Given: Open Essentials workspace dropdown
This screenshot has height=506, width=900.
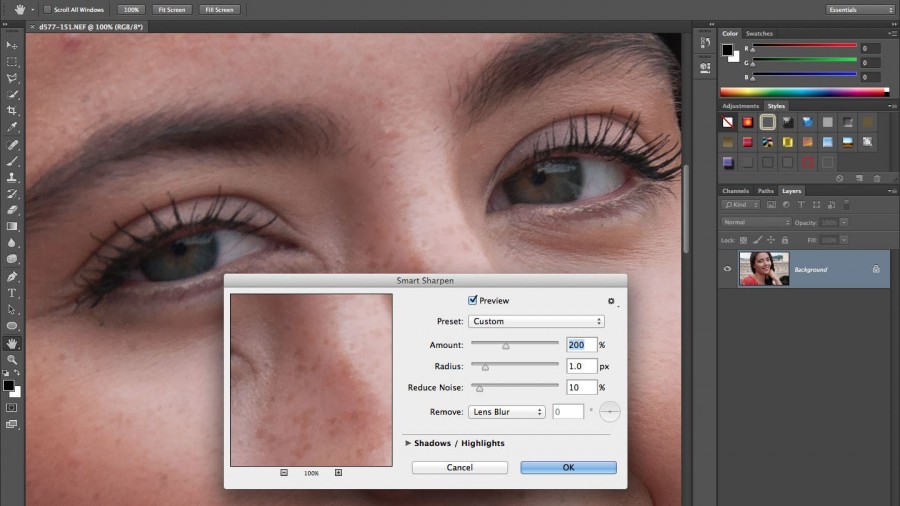Looking at the screenshot, I should 860,10.
